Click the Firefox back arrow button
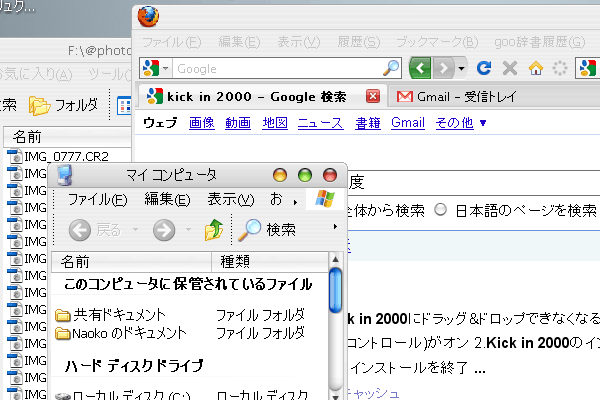Screen dimensions: 600x400 coord(420,68)
